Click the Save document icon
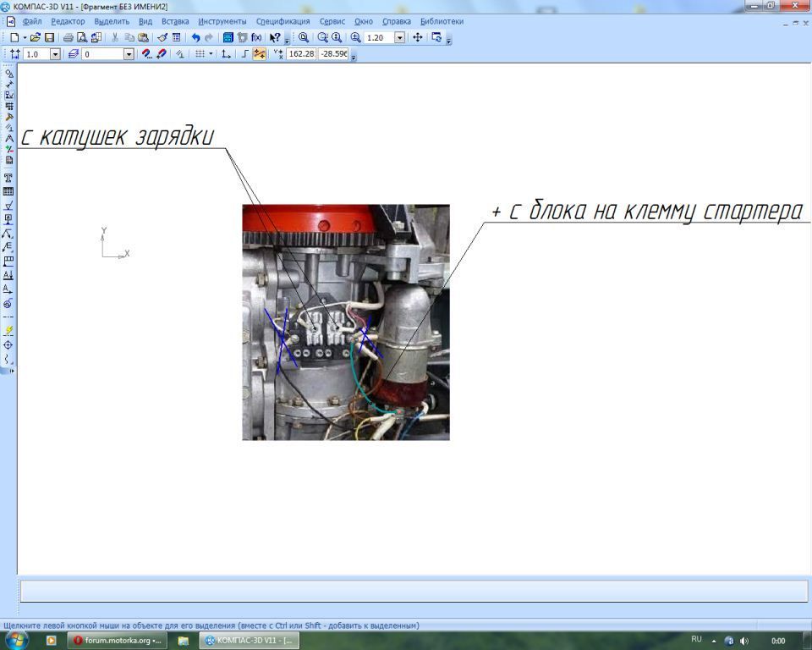Screen dimensions: 812x650 pyautogui.click(x=49, y=38)
